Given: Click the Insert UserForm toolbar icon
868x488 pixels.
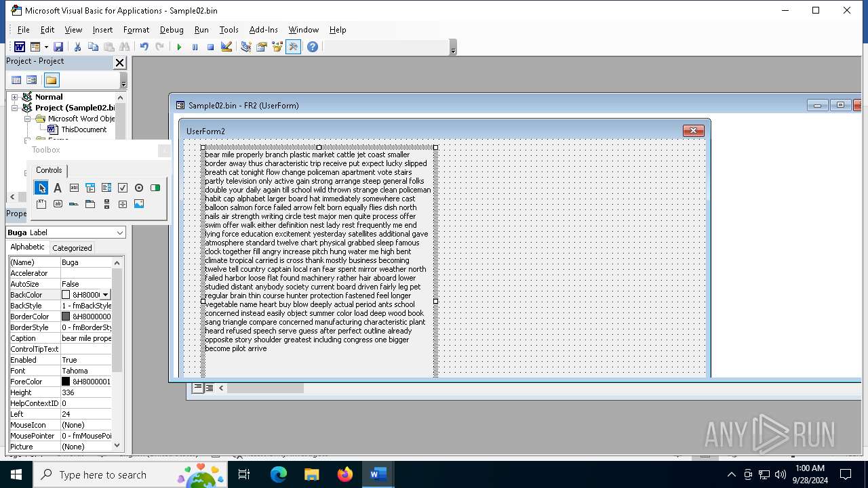Looking at the screenshot, I should pyautogui.click(x=35, y=47).
